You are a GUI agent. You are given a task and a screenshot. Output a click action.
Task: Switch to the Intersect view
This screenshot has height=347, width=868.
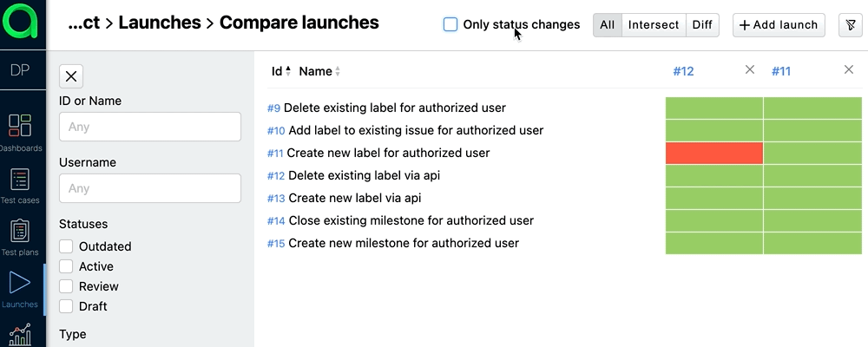point(654,25)
